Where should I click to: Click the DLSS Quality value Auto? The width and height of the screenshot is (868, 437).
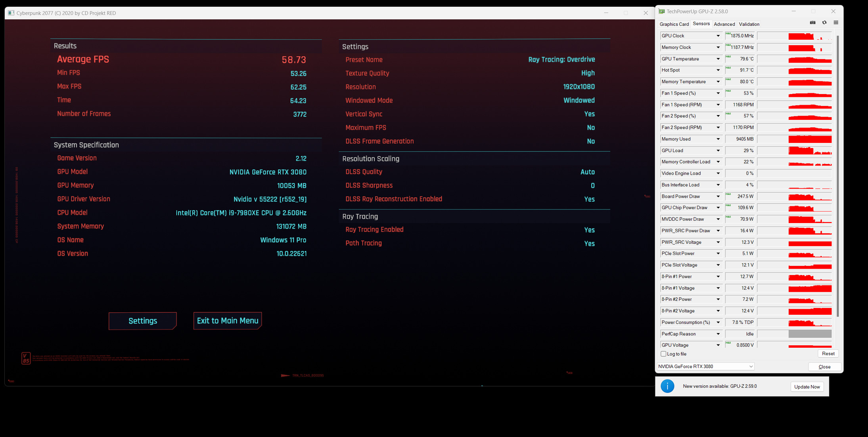point(588,172)
